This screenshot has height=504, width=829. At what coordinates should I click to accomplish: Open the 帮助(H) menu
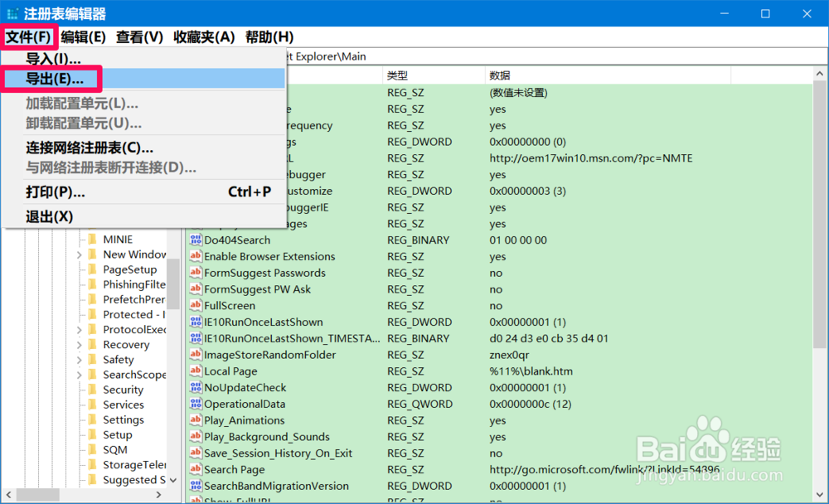[x=269, y=37]
